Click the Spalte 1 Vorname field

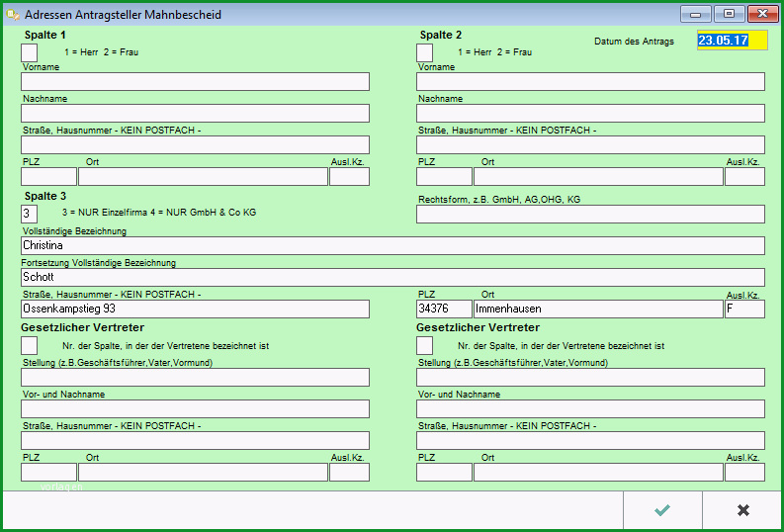pyautogui.click(x=195, y=81)
